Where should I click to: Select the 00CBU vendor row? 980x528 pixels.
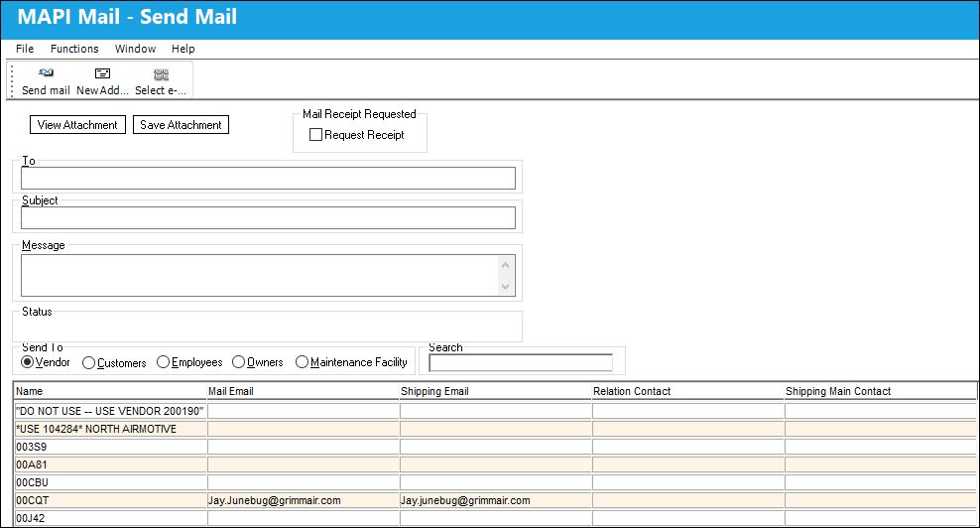[x=495, y=482]
